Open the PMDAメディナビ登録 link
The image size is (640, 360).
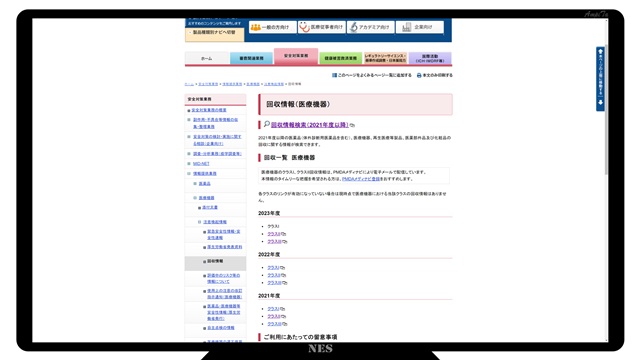tap(361, 179)
